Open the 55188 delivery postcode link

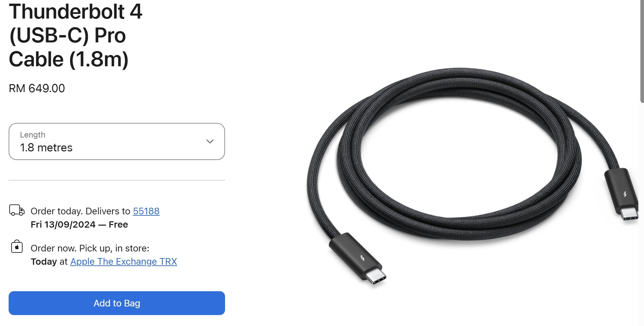(146, 211)
